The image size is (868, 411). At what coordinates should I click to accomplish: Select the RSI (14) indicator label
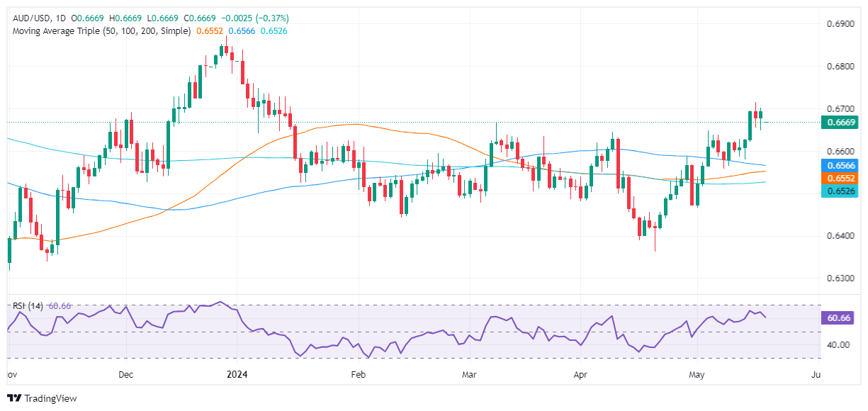(x=28, y=306)
